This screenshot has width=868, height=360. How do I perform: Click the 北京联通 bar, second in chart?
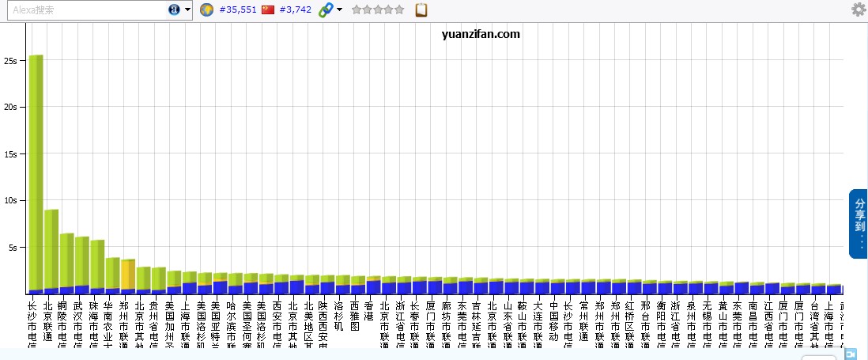[x=51, y=249]
